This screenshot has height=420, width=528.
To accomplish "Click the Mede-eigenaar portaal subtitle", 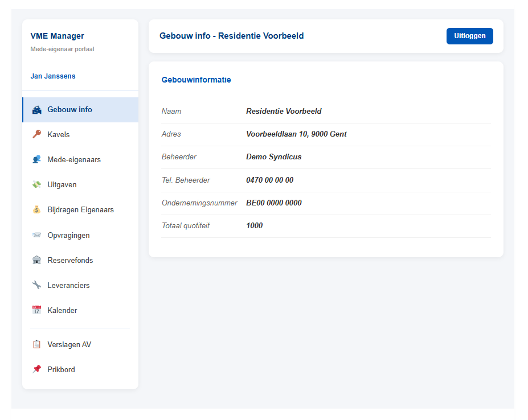I will [x=62, y=49].
